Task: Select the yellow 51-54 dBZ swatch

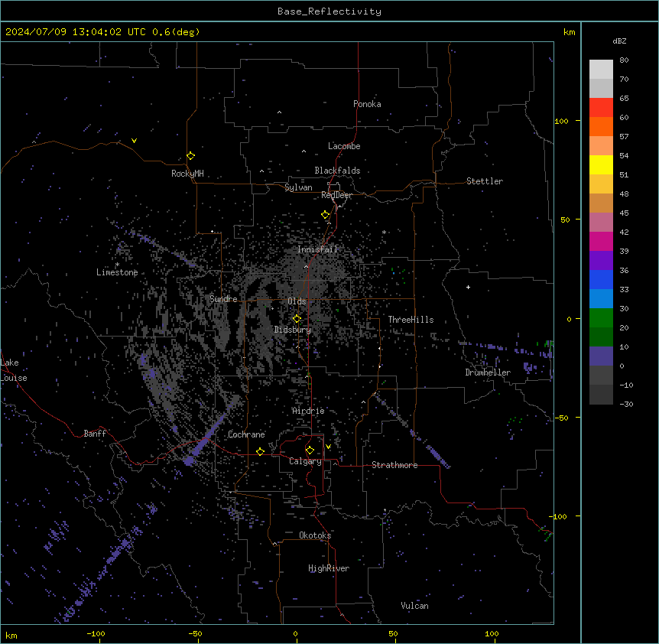Action: [601, 164]
